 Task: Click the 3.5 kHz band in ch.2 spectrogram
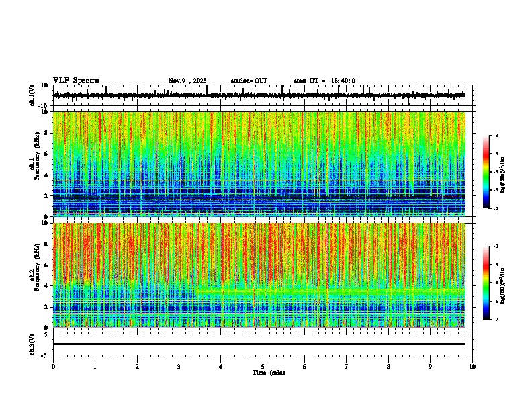pos(330,292)
